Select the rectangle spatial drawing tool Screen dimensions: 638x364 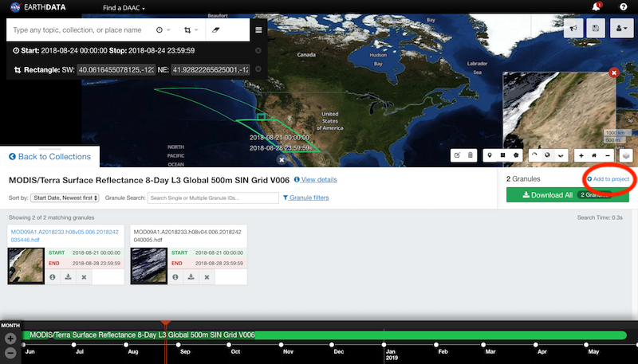point(503,155)
